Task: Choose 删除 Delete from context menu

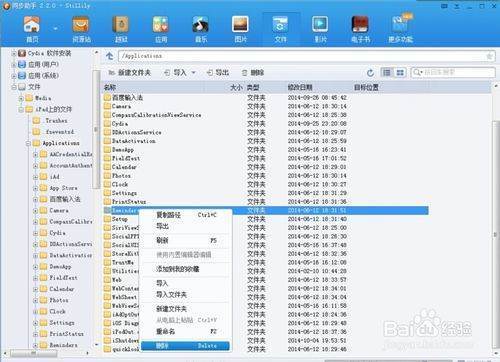Action: (185, 346)
